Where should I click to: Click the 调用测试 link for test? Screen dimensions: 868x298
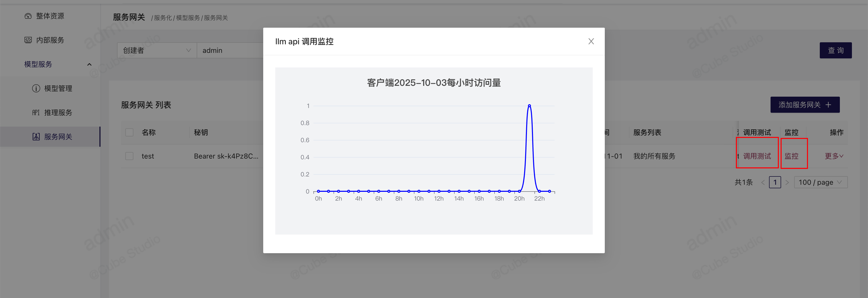(x=757, y=156)
